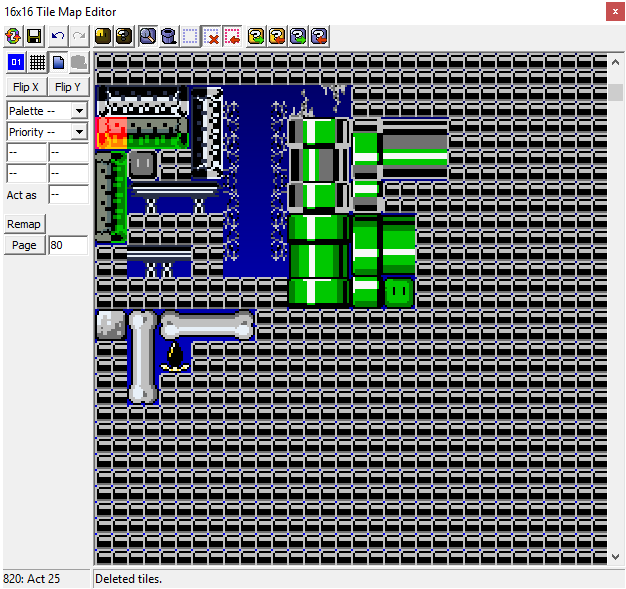Click the lower-right tile value field
626x589 pixels.
(x=69, y=174)
